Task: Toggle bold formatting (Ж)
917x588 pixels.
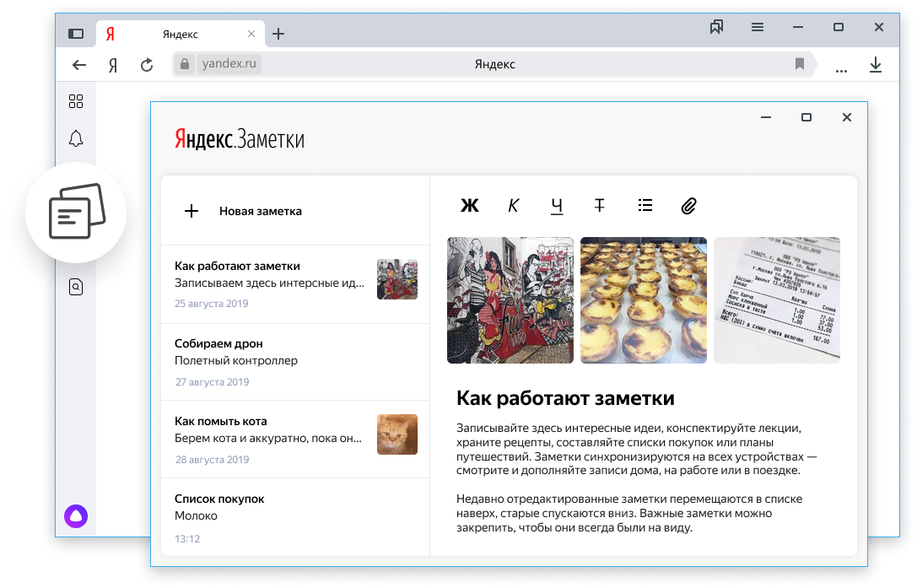Action: [x=469, y=206]
